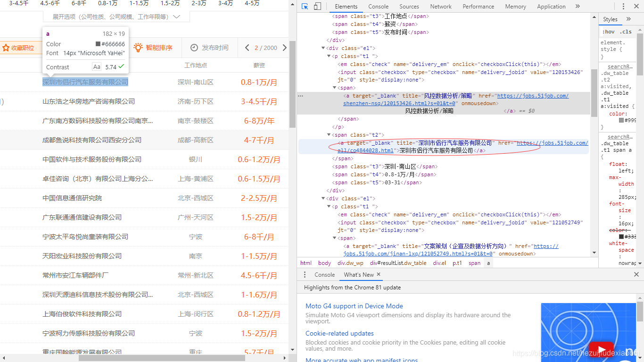This screenshot has height=362, width=644.
Task: Open 宁波太平鸟悦尚童装有限公司 link
Action: tap(85, 237)
